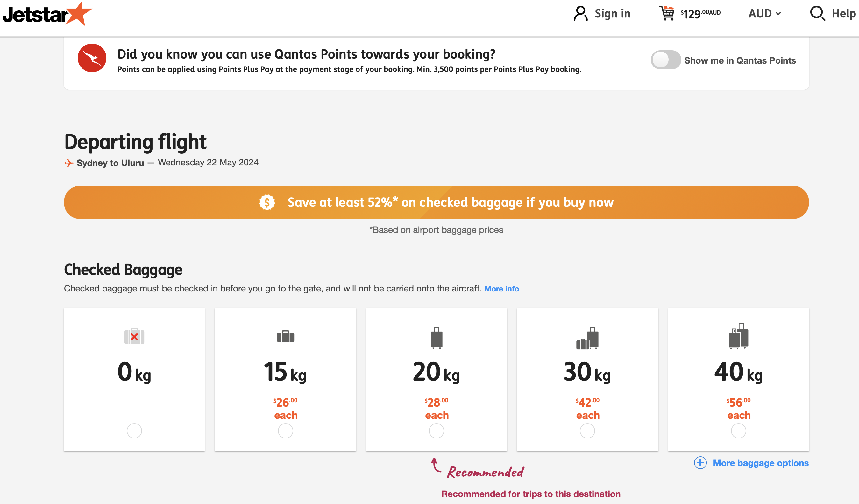Select the 0 kg baggage radio button
This screenshot has height=504, width=859.
(134, 431)
